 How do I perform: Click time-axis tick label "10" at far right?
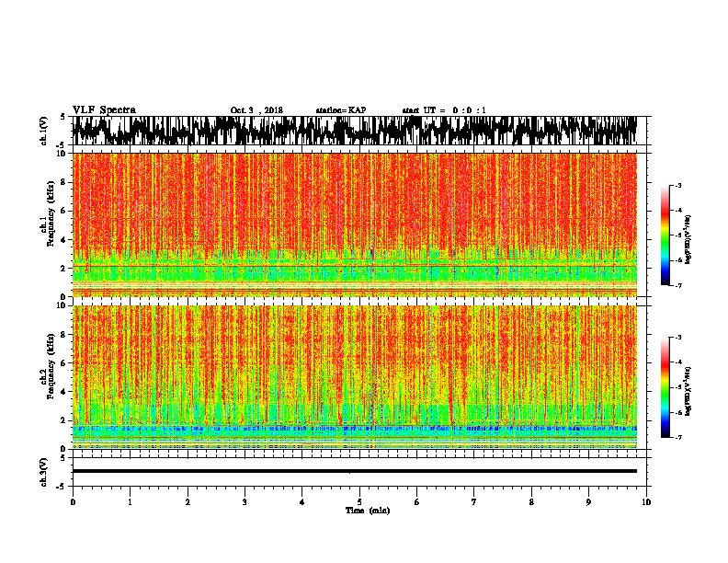click(646, 501)
